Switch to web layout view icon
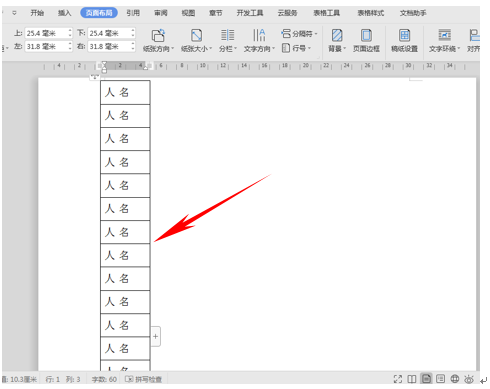This screenshot has height=389, width=490. point(455,379)
